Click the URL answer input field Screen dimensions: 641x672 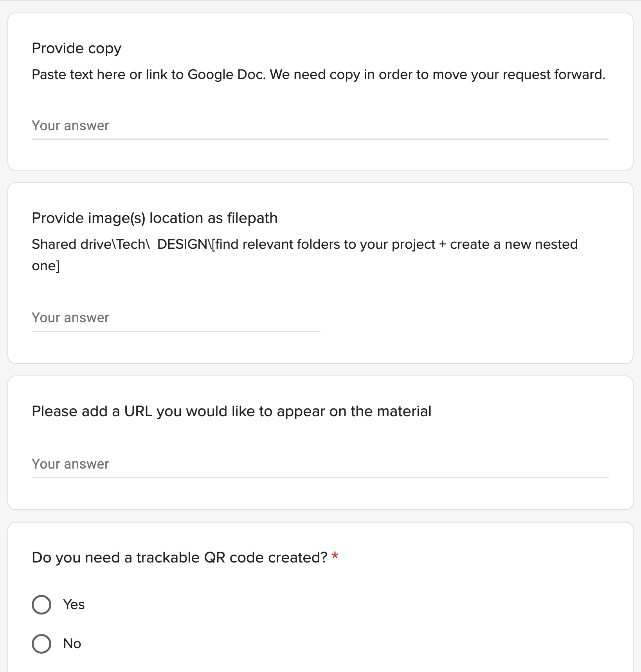tap(320, 464)
